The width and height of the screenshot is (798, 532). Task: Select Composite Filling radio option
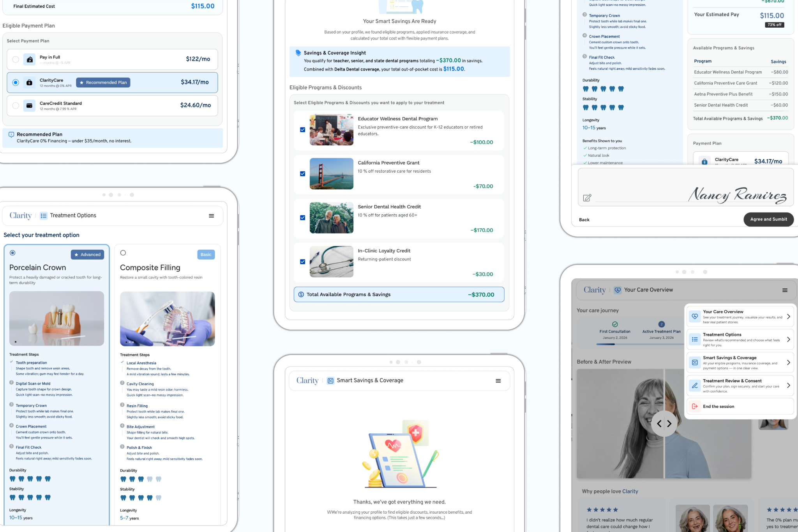point(123,253)
